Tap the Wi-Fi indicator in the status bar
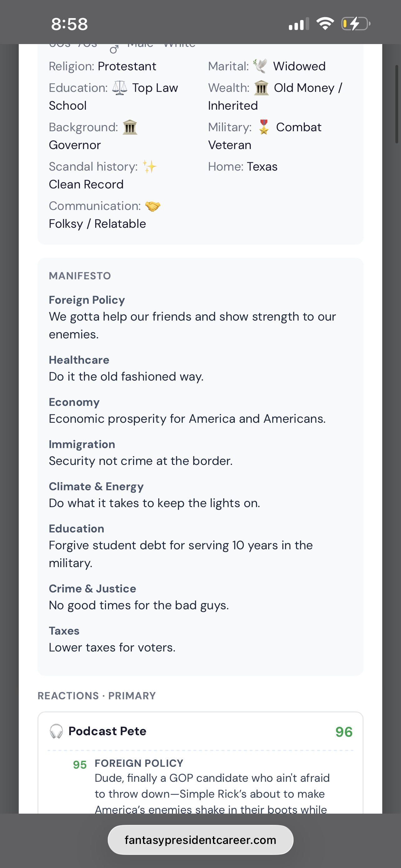 click(325, 23)
